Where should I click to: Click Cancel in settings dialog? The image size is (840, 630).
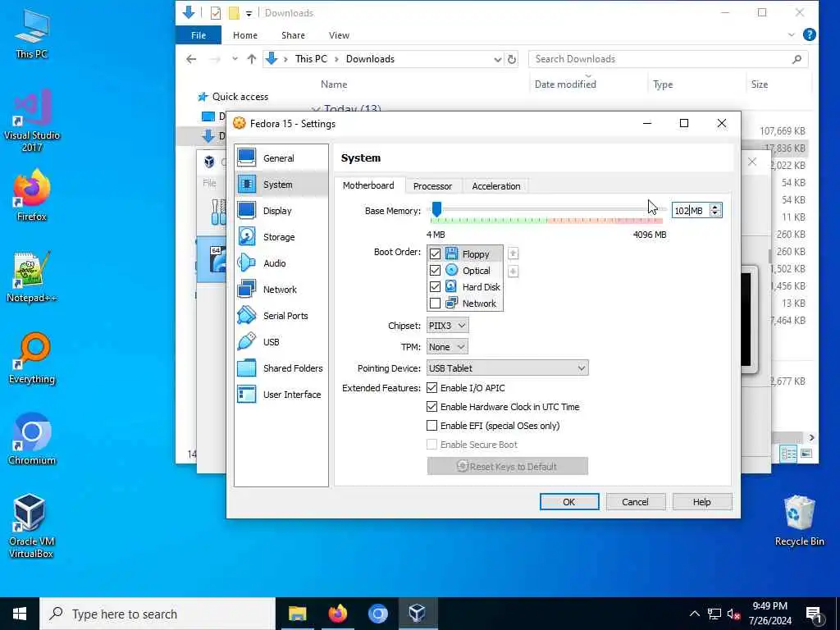coord(636,502)
